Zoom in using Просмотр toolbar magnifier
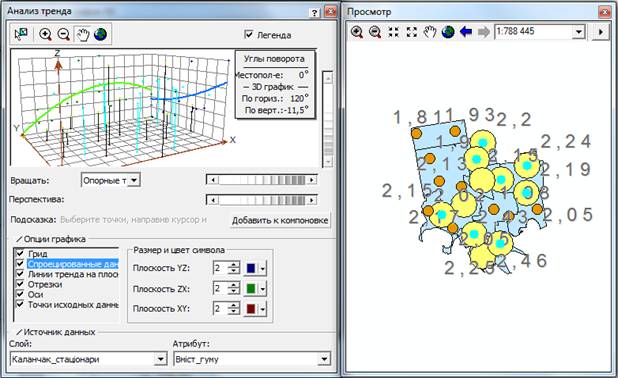 pyautogui.click(x=357, y=32)
